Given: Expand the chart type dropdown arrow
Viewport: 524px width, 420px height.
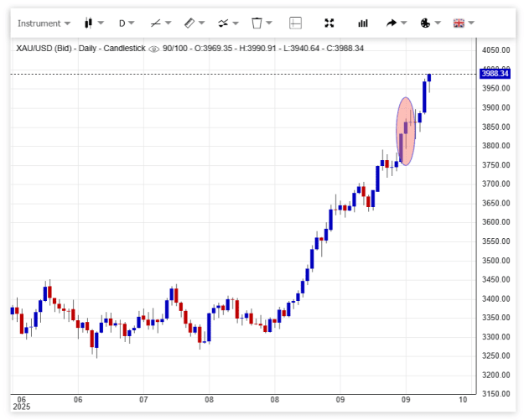Looking at the screenshot, I should [101, 23].
